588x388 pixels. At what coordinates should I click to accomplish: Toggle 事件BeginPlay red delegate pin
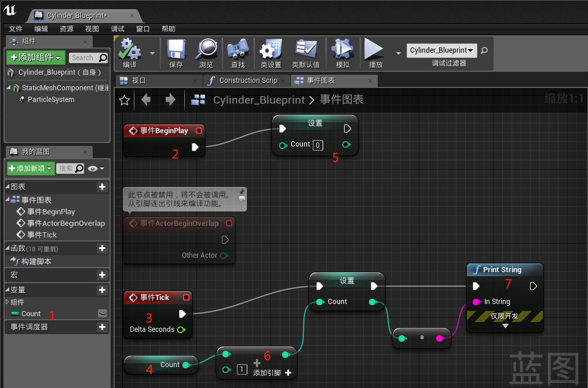[x=199, y=130]
